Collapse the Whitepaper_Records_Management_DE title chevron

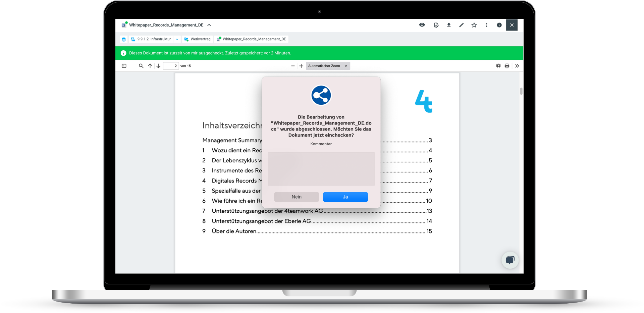(209, 25)
